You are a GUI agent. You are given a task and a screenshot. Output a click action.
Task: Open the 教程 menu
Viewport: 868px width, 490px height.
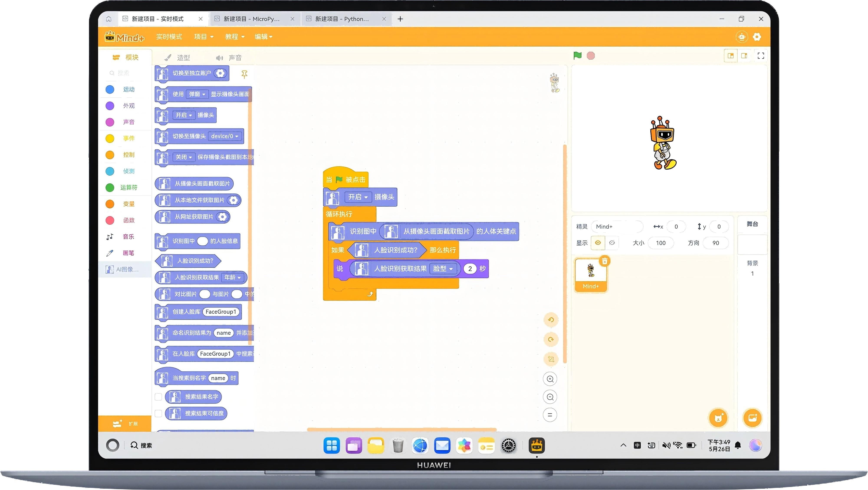tap(235, 37)
